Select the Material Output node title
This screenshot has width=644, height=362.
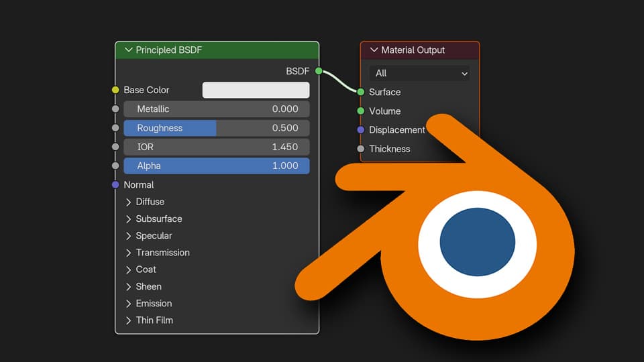(x=413, y=50)
